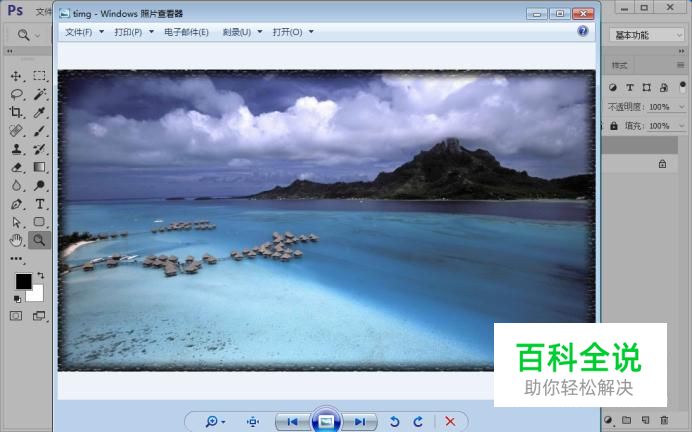The height and width of the screenshot is (432, 692).
Task: Filter layers by smart object icon
Action: tap(664, 87)
